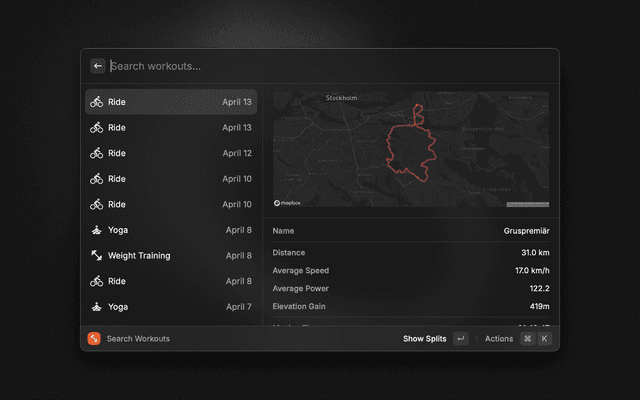640x400 pixels.
Task: Click the Mapbox logo on the map
Action: (x=287, y=203)
